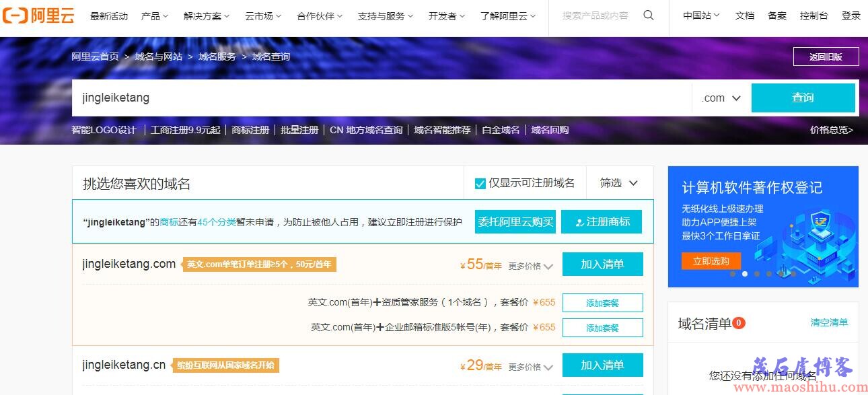Expand the 产品 menu
The width and height of the screenshot is (868, 395).
(x=155, y=15)
